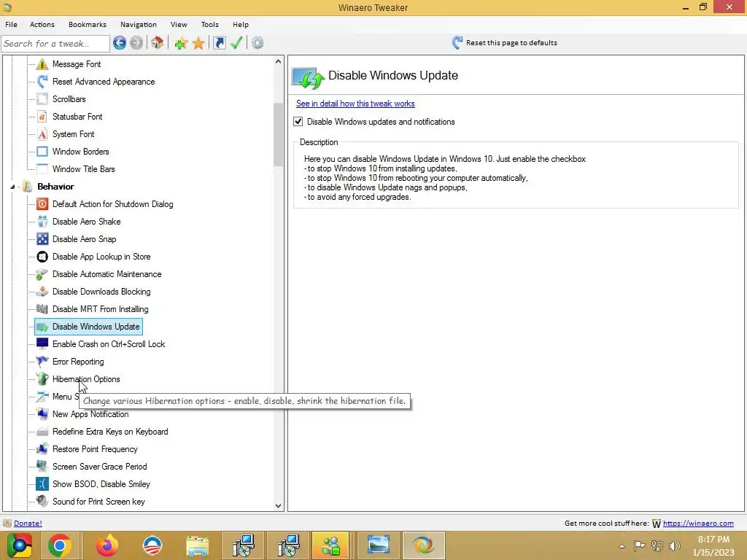This screenshot has height=560, width=747.
Task: Click the Screen Saver Grace Period icon
Action: [42, 467]
